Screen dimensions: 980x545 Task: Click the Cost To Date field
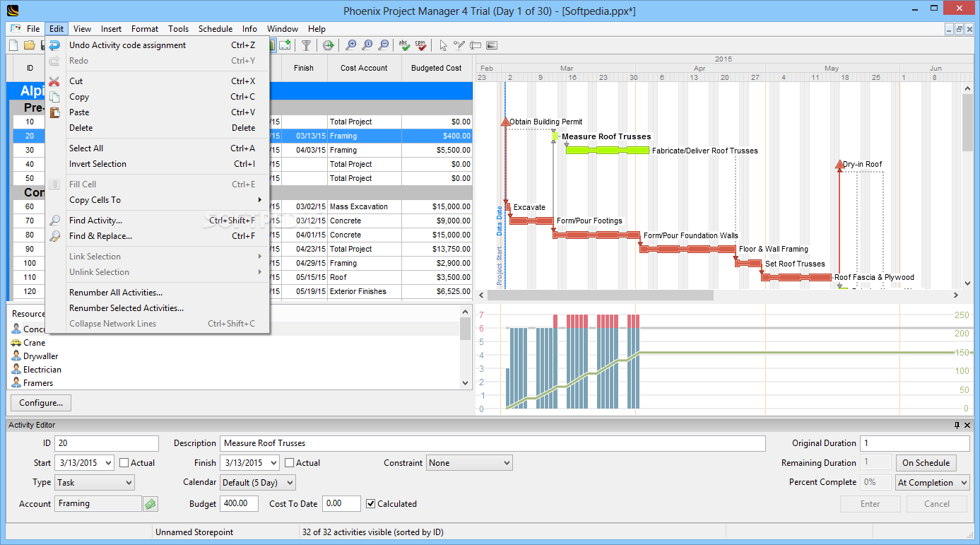coord(341,504)
